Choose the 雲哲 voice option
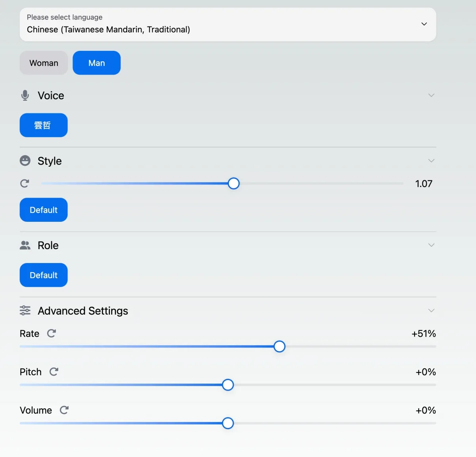The width and height of the screenshot is (476, 457). click(x=44, y=125)
